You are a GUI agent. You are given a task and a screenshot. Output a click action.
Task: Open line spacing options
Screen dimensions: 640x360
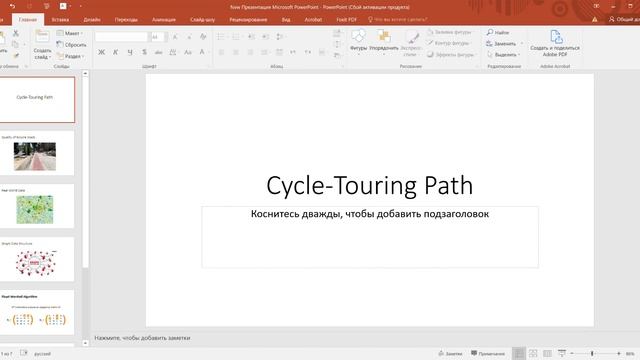(280, 37)
